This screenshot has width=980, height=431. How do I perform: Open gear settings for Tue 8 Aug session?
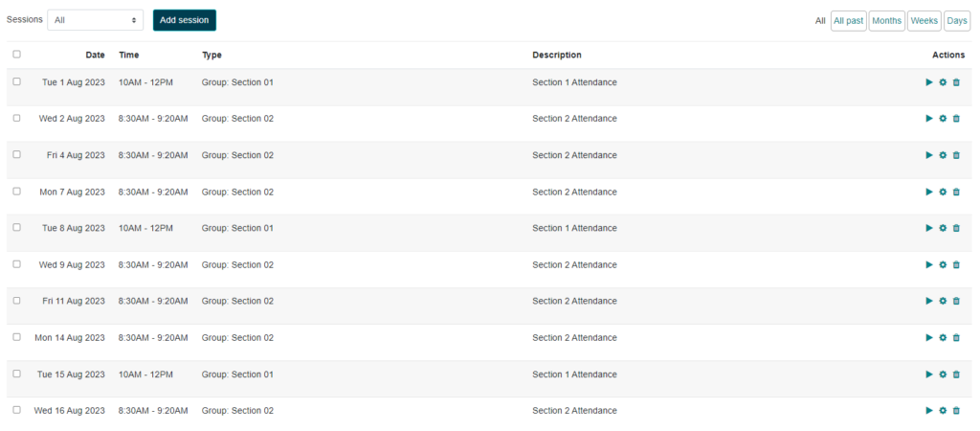tap(943, 228)
